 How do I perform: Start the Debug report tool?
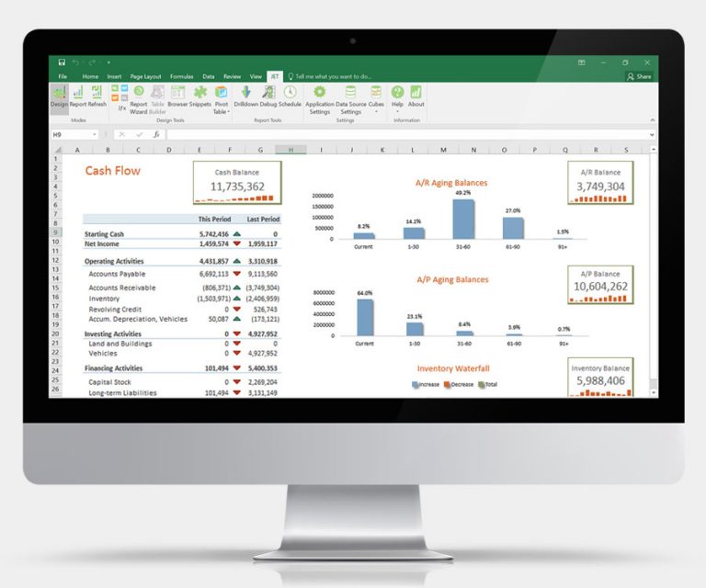click(x=268, y=96)
